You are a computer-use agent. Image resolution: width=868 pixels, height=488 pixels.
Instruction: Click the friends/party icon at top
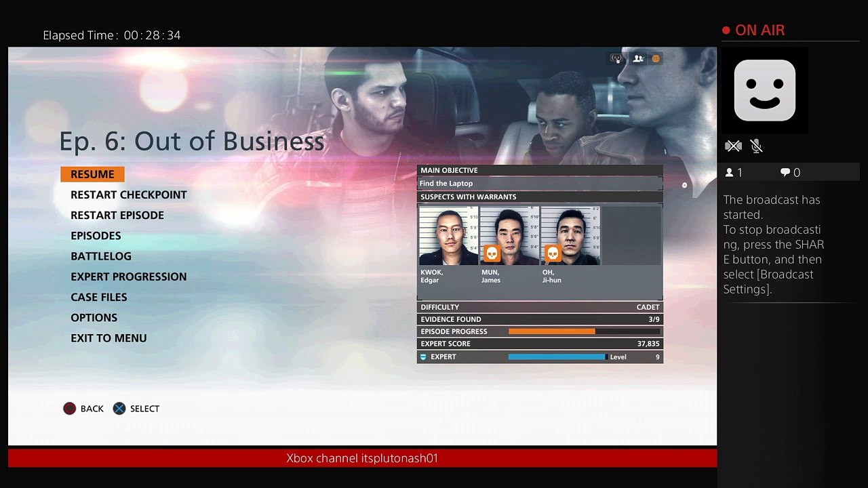point(638,58)
